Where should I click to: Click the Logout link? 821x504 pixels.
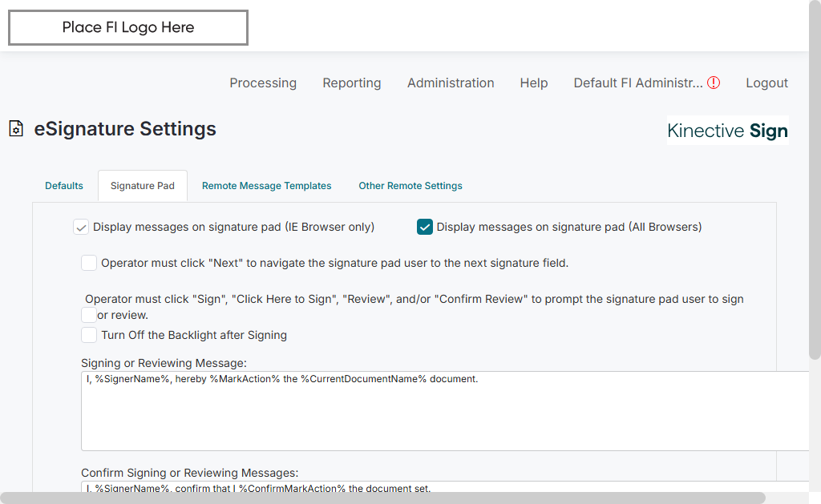pyautogui.click(x=766, y=83)
